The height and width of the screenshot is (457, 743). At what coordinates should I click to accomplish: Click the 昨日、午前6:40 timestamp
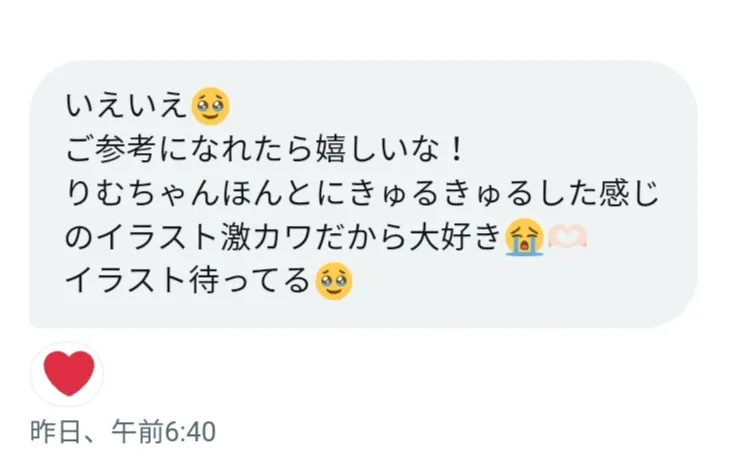[123, 432]
